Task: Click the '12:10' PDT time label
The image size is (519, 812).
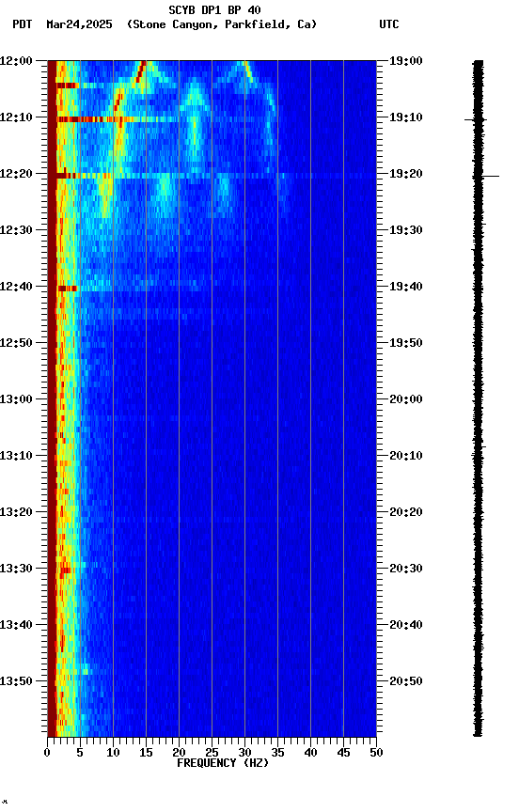Action: coord(16,117)
